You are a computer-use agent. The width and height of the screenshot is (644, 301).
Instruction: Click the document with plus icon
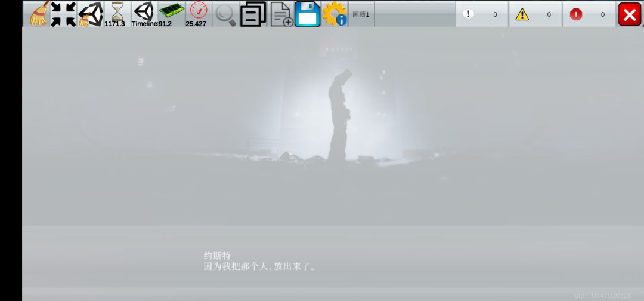(280, 14)
